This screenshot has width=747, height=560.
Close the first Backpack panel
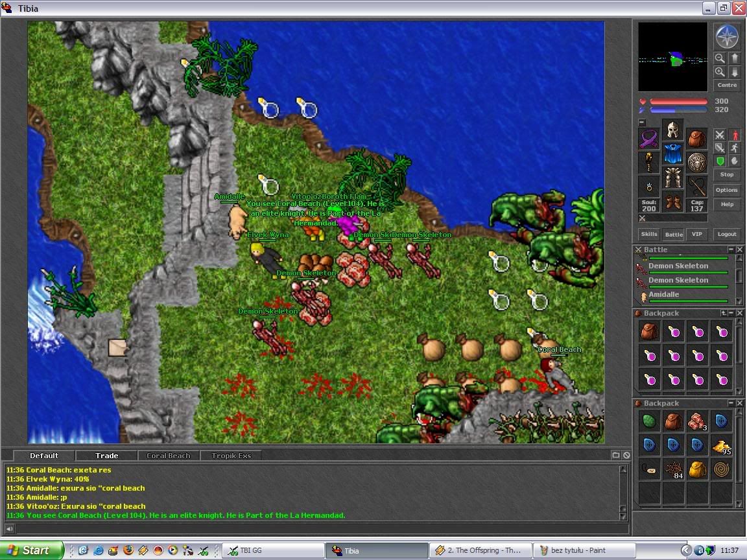(x=739, y=313)
